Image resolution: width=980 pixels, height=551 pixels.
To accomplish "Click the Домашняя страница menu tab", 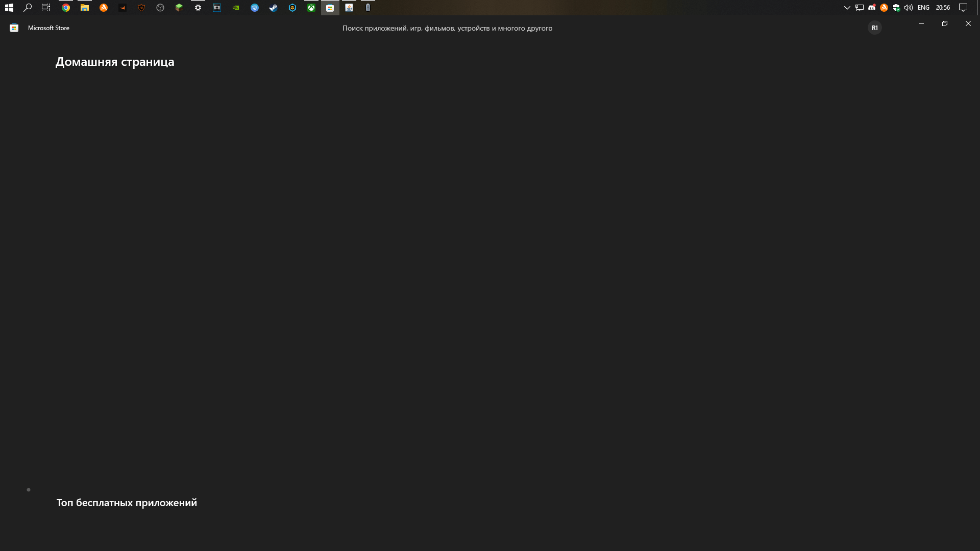I will pyautogui.click(x=114, y=61).
